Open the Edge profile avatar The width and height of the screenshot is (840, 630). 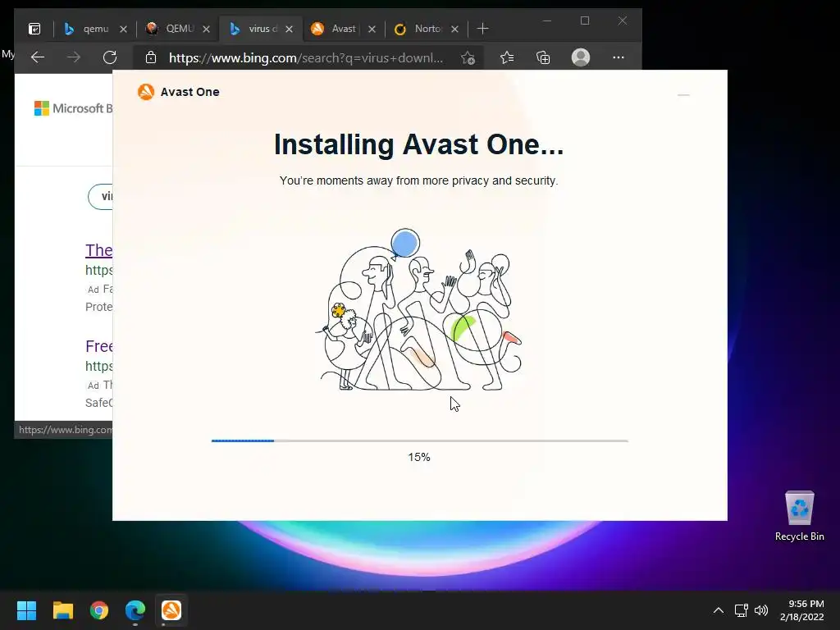coord(581,57)
